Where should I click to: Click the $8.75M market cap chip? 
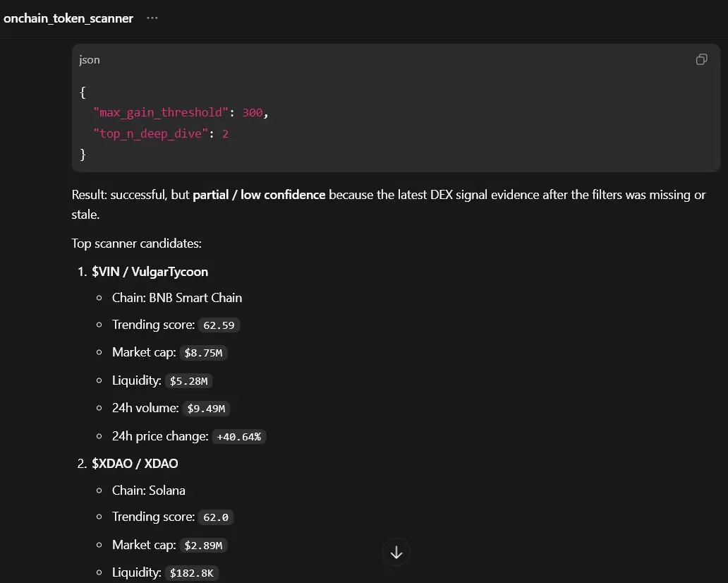pos(203,353)
